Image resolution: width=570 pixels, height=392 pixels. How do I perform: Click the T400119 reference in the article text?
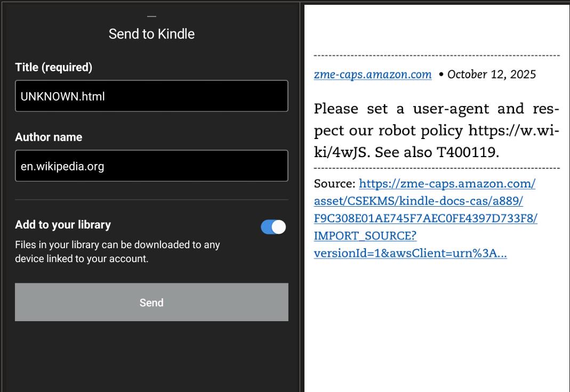(x=468, y=152)
